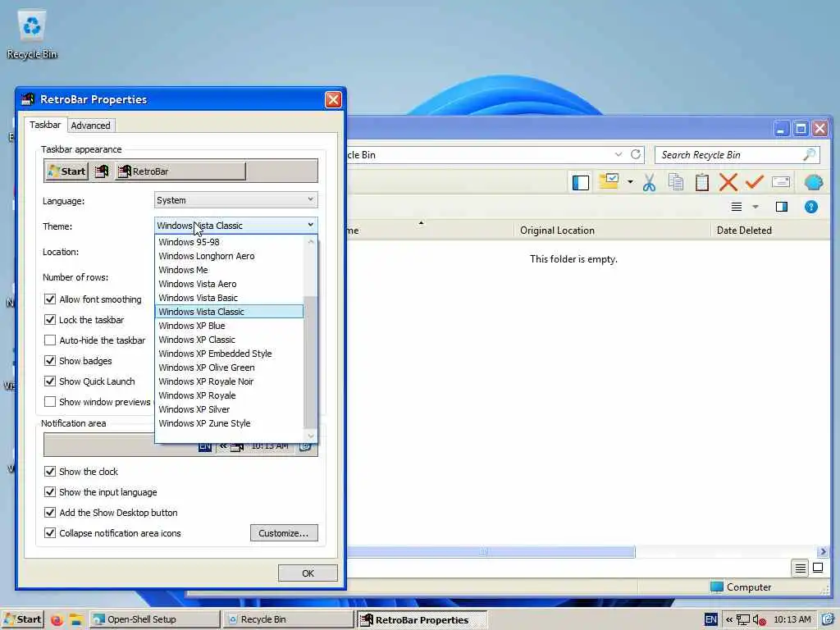Click the search magnifier icon
Viewport: 840px width, 630px height.
[x=810, y=155]
